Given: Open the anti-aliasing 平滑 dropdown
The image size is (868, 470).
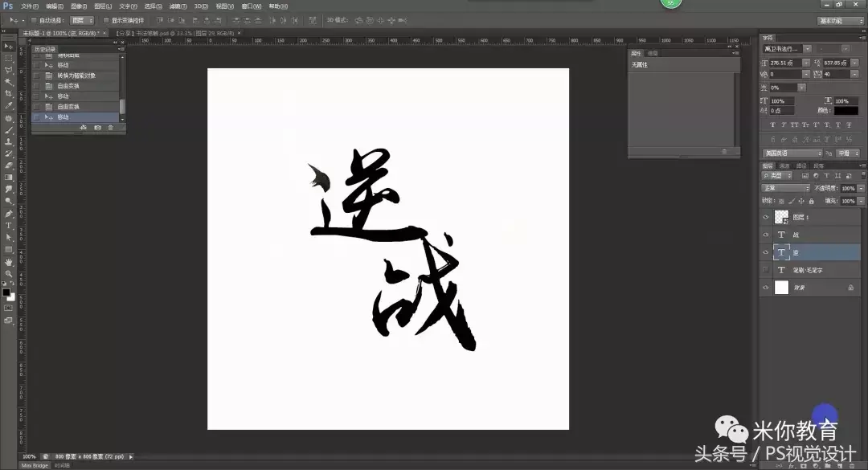Looking at the screenshot, I should (x=848, y=153).
